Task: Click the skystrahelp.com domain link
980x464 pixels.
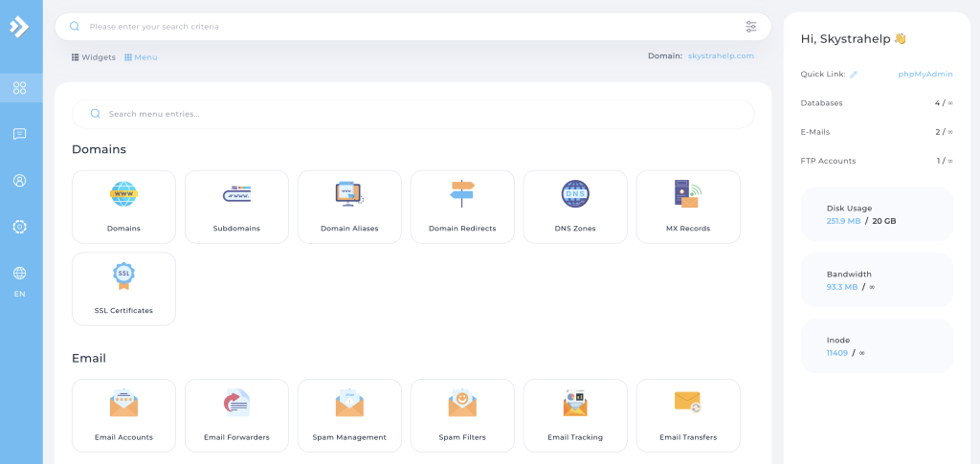Action: coord(721,55)
